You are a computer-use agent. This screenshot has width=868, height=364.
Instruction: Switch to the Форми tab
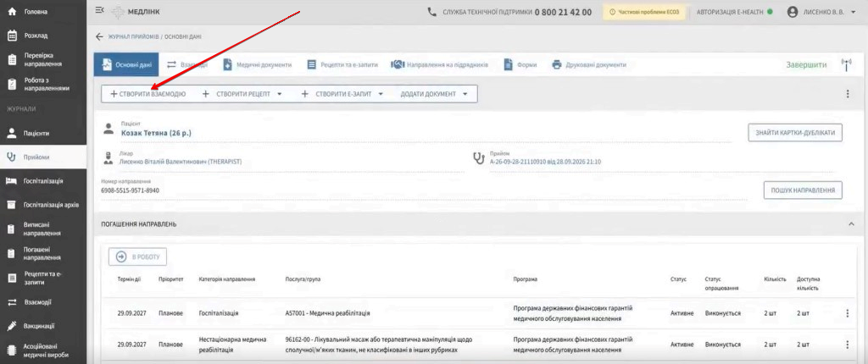click(x=520, y=64)
